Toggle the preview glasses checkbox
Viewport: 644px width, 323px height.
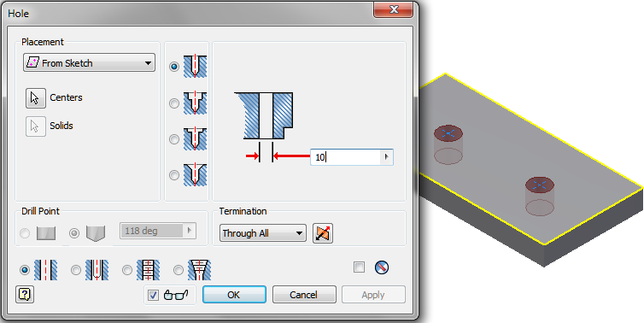(x=153, y=295)
